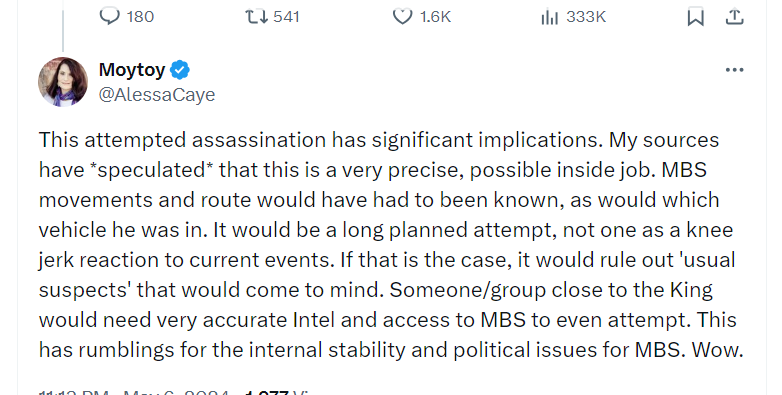Open Moytoy's profile avatar picture

click(63, 82)
